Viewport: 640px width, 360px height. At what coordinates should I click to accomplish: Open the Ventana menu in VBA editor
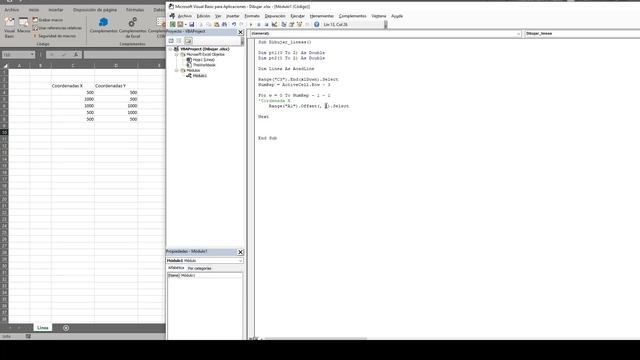click(379, 16)
